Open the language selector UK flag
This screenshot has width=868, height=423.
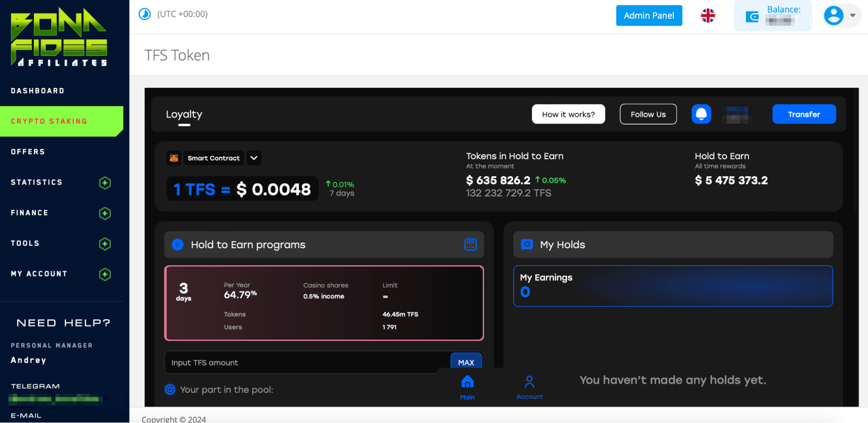point(708,16)
